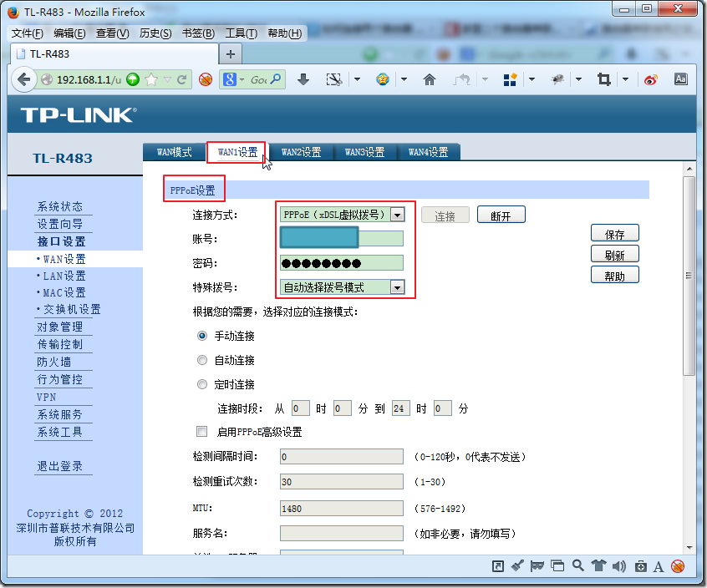Click the round star badge toolbar icon
This screenshot has height=588, width=707.
point(383,79)
